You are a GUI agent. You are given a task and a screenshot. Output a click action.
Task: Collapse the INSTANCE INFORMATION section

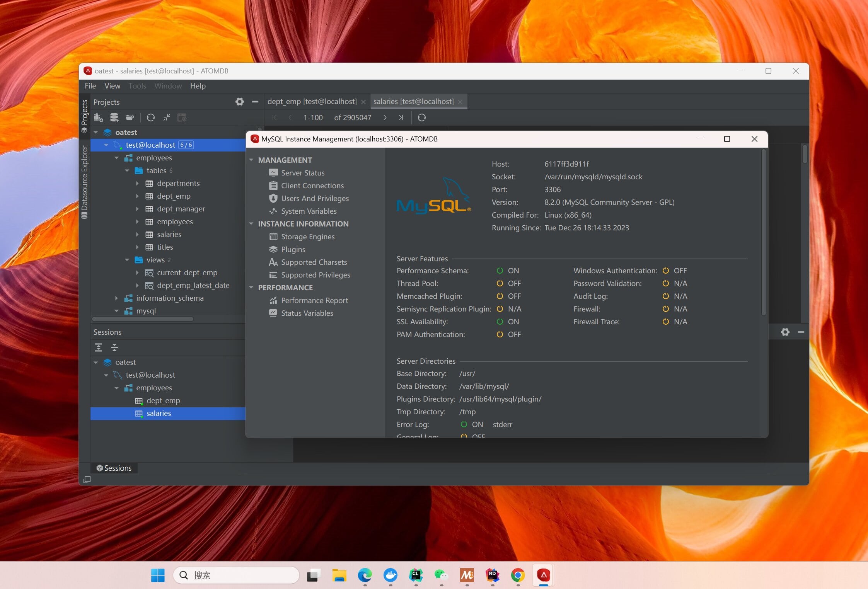[x=251, y=224]
